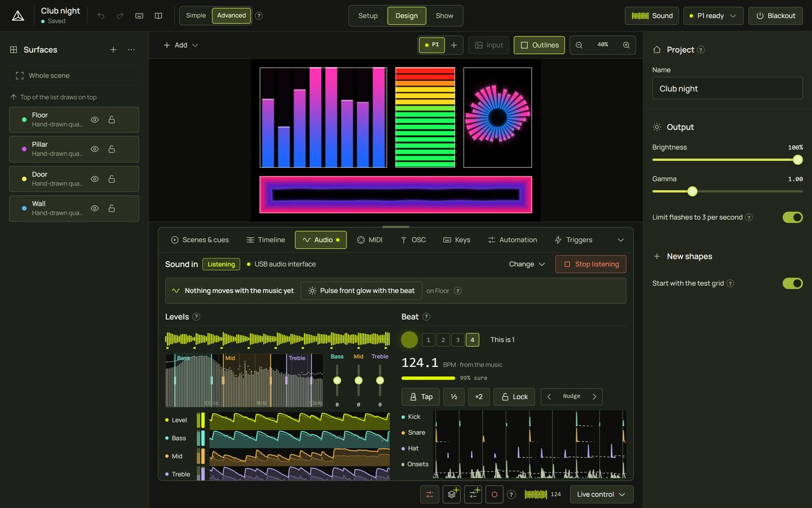The image size is (812, 508).
Task: Toggle the Outlines button
Action: coord(539,45)
